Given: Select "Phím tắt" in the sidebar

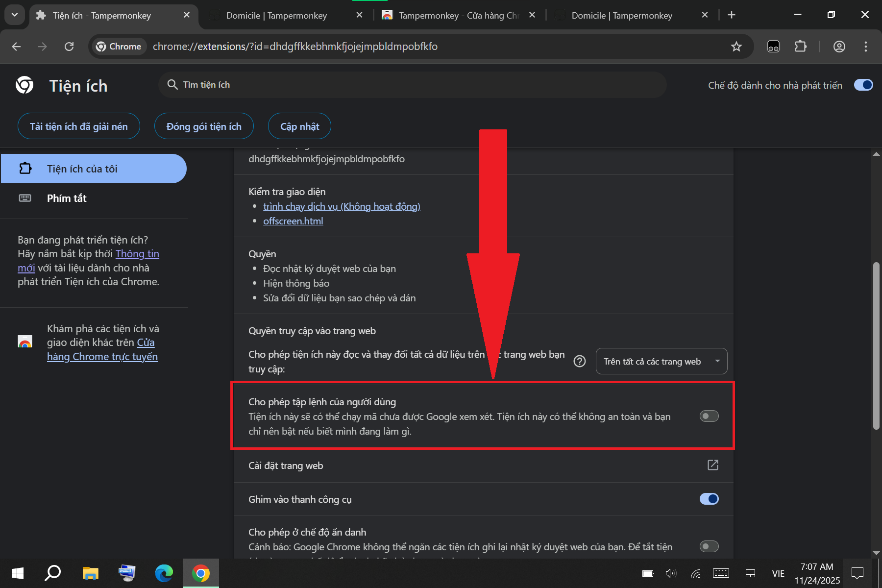Looking at the screenshot, I should pyautogui.click(x=67, y=198).
